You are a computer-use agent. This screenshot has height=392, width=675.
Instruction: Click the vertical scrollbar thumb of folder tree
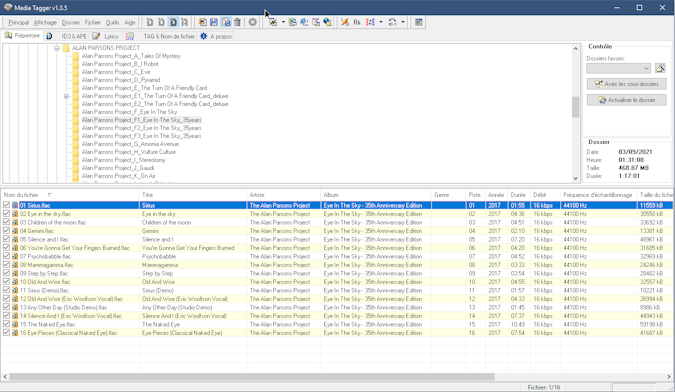coord(576,107)
